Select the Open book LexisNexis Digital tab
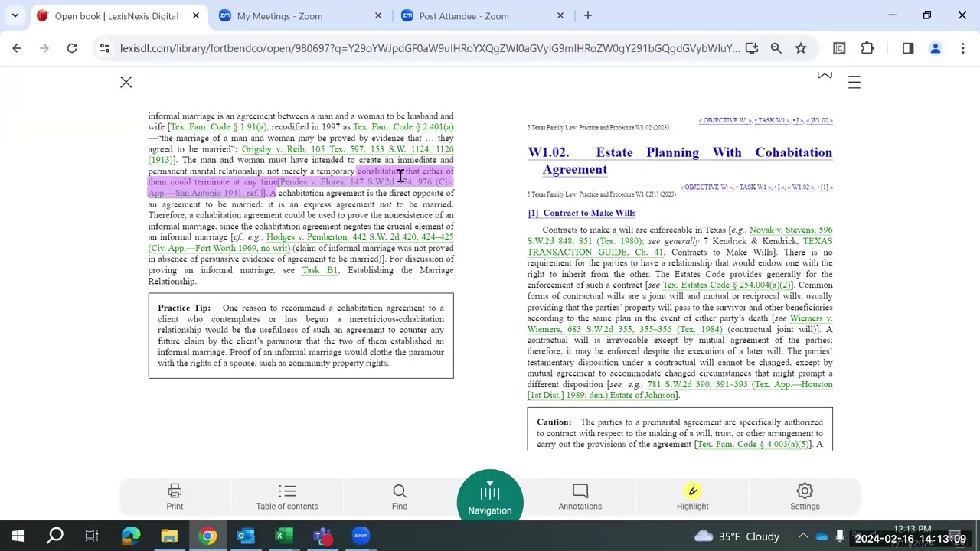 click(x=116, y=16)
